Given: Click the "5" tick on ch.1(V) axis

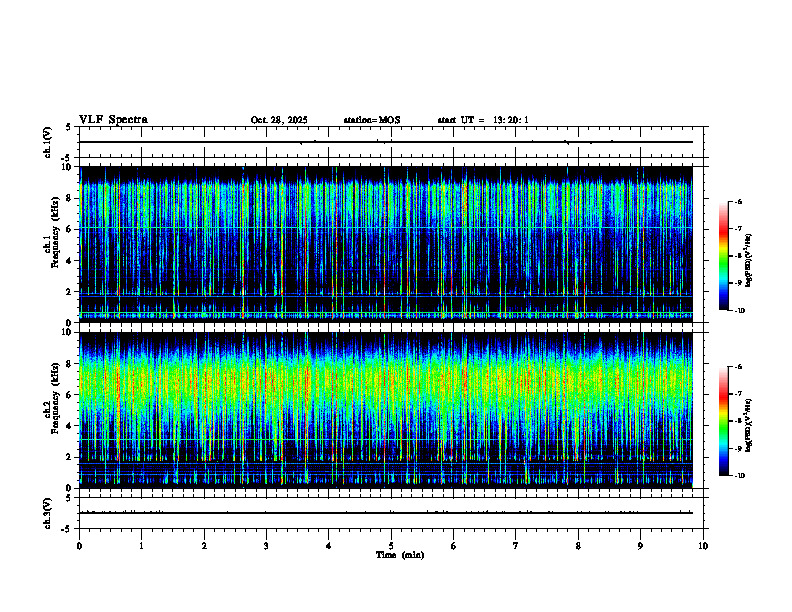Looking at the screenshot, I should [70, 127].
